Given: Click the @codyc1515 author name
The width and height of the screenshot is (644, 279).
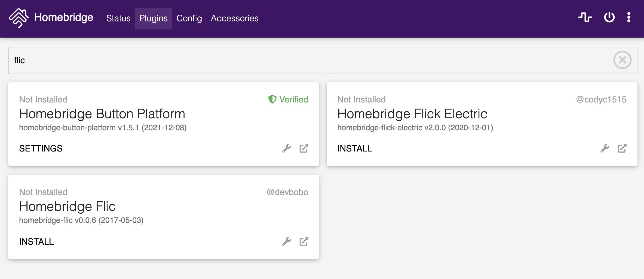Looking at the screenshot, I should (x=601, y=99).
